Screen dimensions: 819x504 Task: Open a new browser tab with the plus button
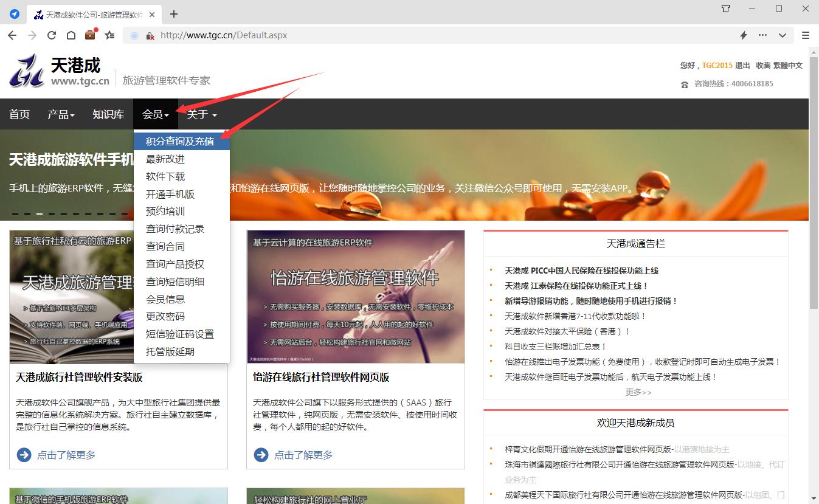click(x=174, y=14)
